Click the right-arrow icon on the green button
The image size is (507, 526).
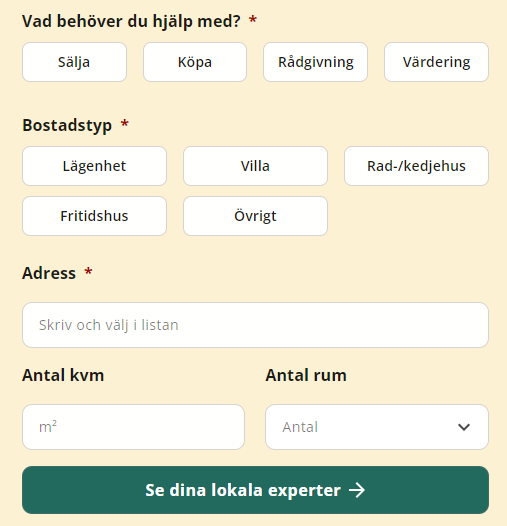pos(357,490)
